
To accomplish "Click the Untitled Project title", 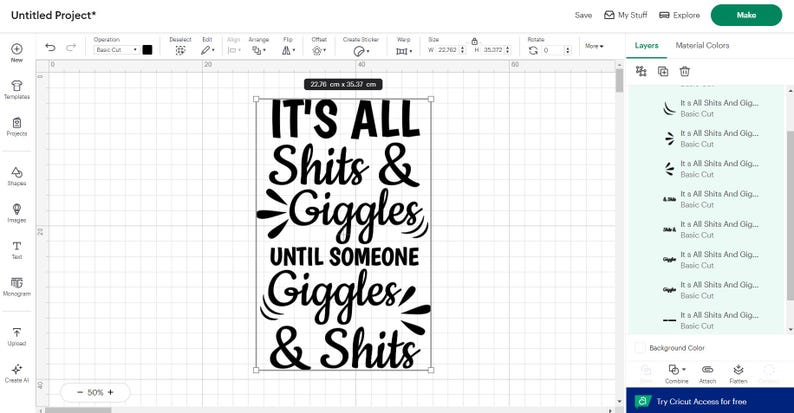I will 53,15.
